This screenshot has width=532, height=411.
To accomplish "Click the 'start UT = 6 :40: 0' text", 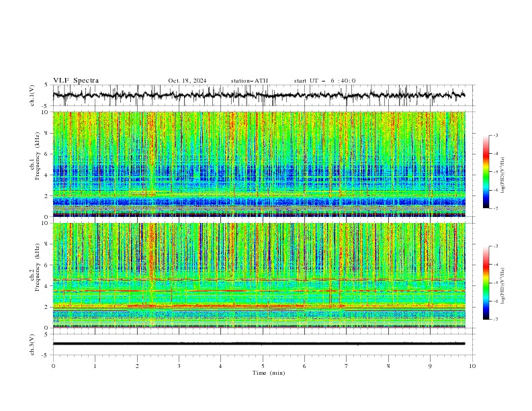I will [324, 81].
